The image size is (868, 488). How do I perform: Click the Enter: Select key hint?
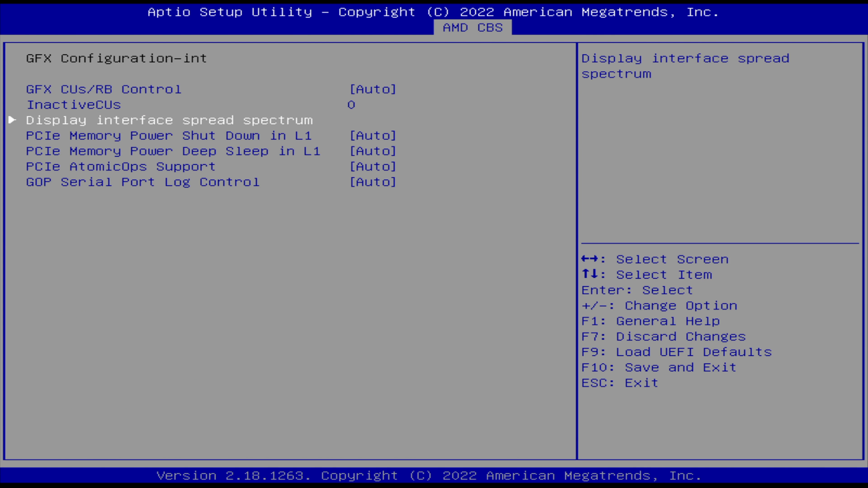click(637, 290)
